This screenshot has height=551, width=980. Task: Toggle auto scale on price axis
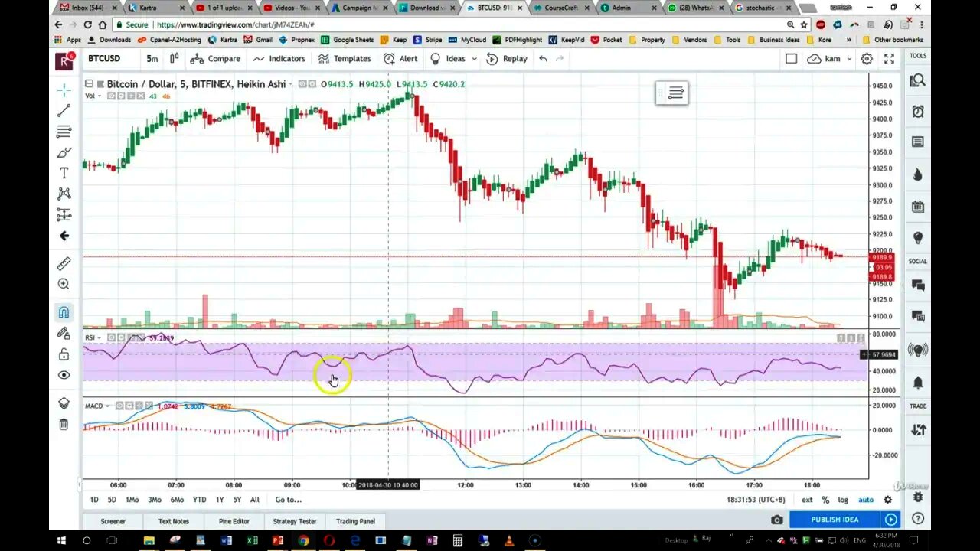click(x=866, y=500)
